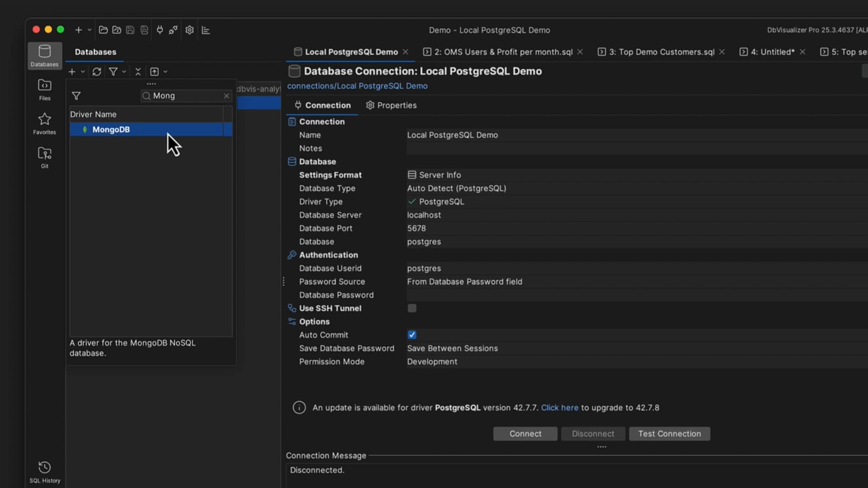Open the filter dropdown arrow in Databases toolbar
This screenshot has height=488, width=868.
124,72
